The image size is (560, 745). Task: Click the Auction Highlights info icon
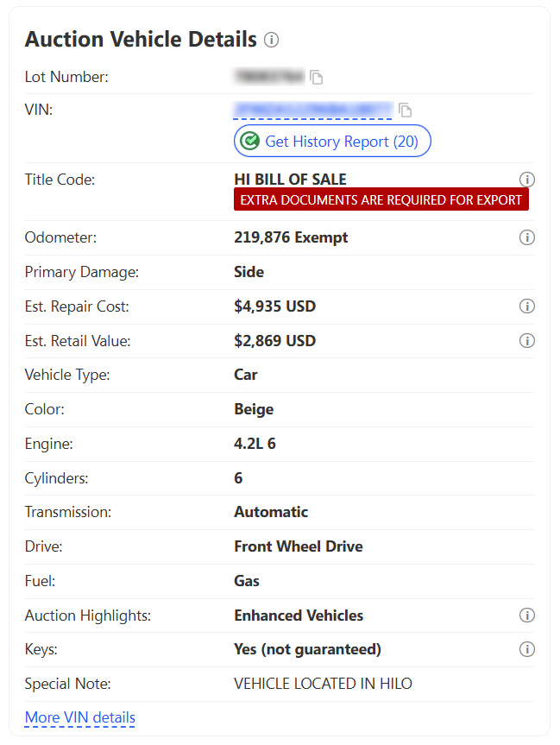527,616
